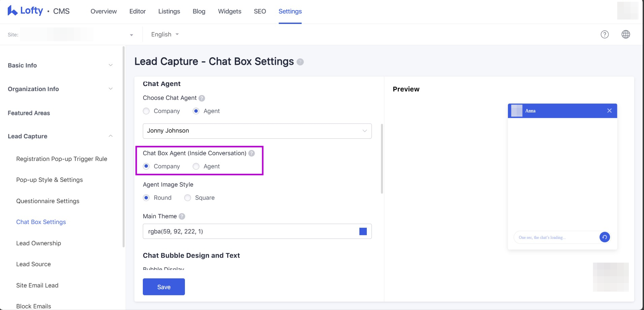Image resolution: width=644 pixels, height=310 pixels.
Task: Select Company under Choose Chat Agent
Action: 146,111
